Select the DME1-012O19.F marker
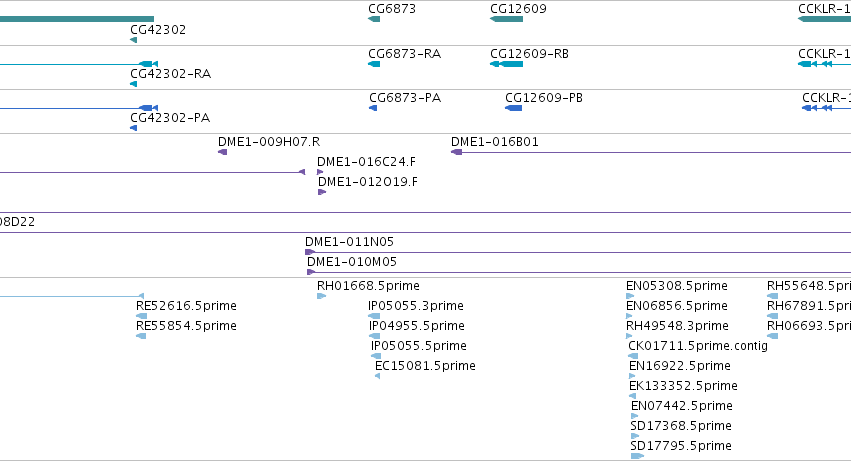The height and width of the screenshot is (461, 851). click(x=322, y=192)
